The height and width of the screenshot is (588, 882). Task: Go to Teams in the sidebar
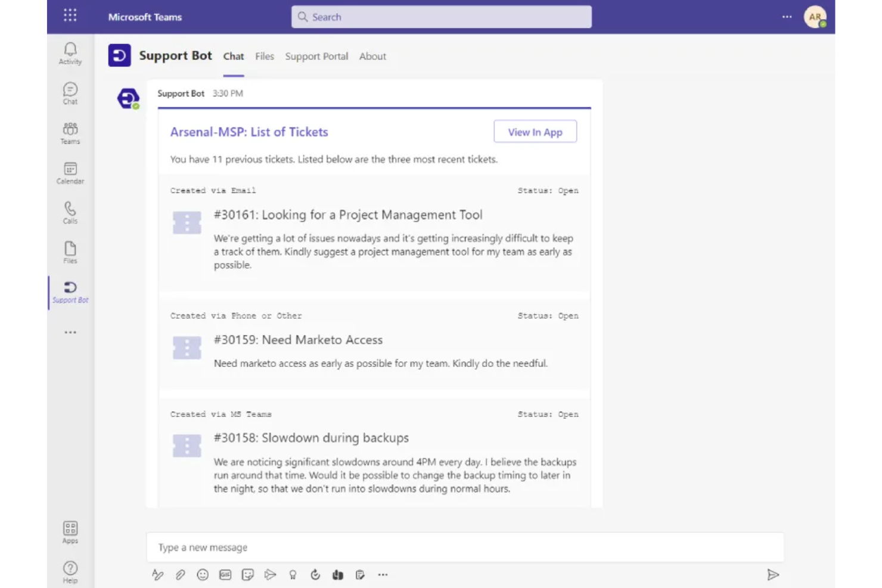(x=70, y=133)
